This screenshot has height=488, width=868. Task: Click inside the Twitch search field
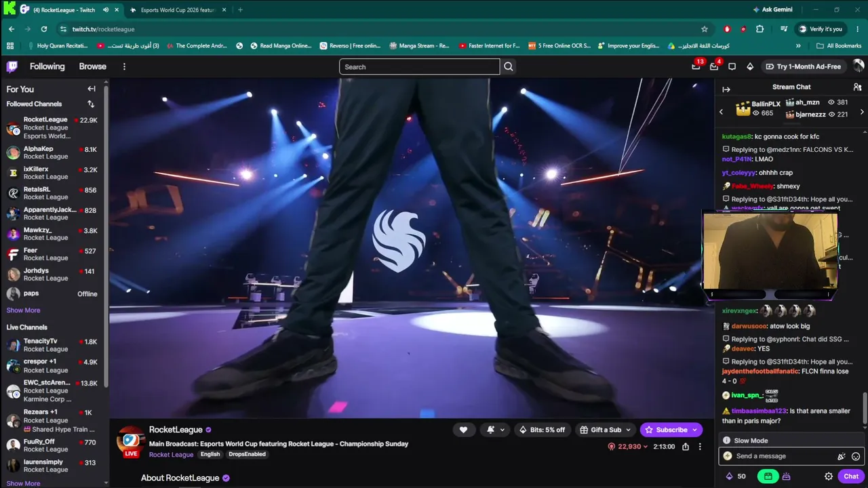(x=420, y=66)
